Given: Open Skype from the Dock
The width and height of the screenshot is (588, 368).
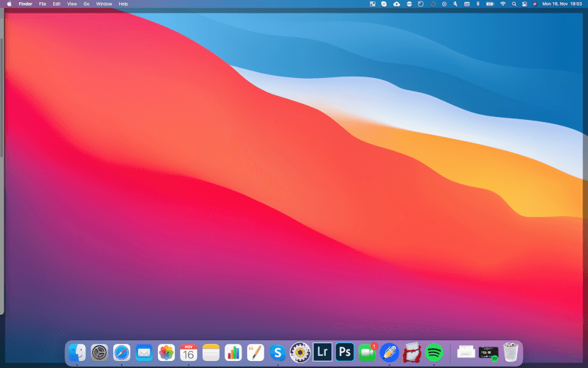Looking at the screenshot, I should [x=278, y=352].
